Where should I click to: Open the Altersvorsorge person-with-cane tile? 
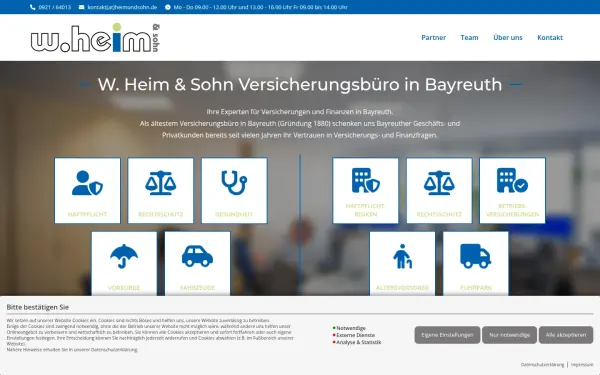coord(402,263)
